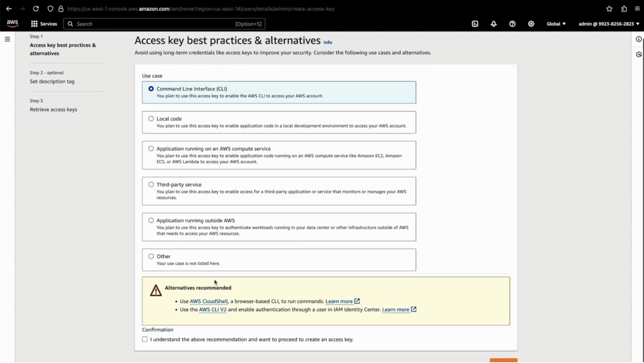Open the browser application menu
Image resolution: width=644 pixels, height=363 pixels.
[637, 9]
